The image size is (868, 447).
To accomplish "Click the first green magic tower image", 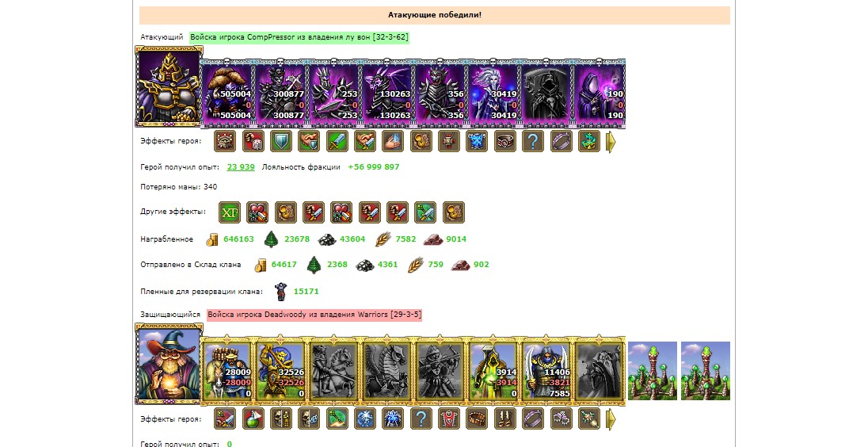I will click(653, 371).
